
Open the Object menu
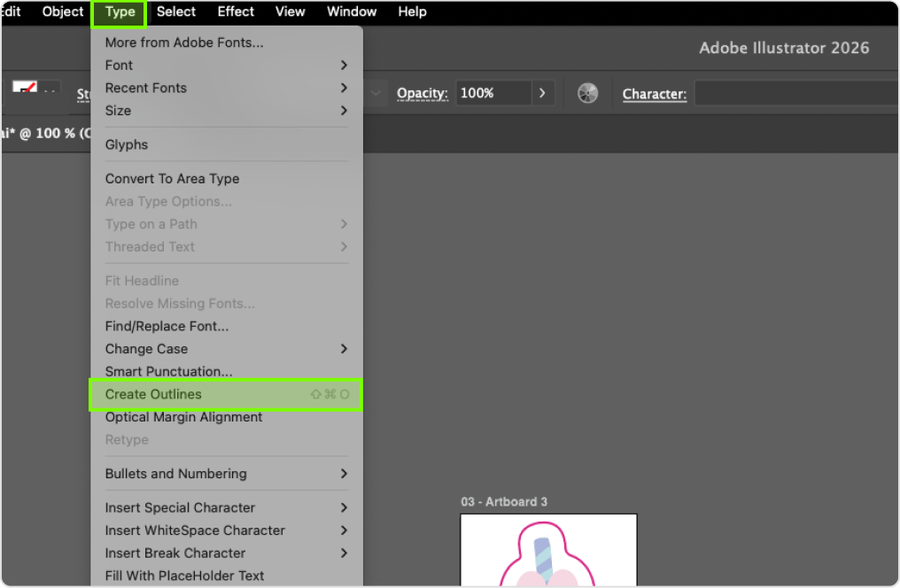63,12
